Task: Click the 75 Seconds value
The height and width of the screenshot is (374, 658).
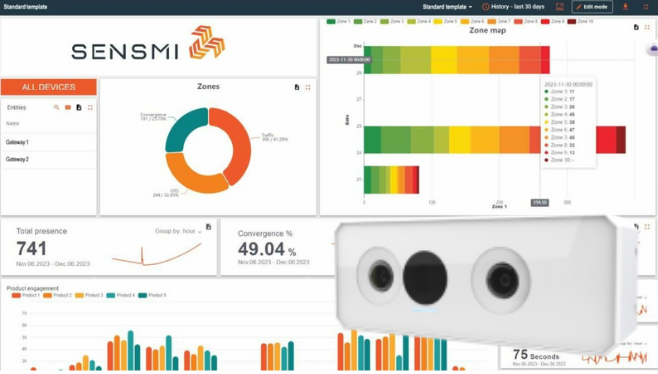Action: (536, 355)
